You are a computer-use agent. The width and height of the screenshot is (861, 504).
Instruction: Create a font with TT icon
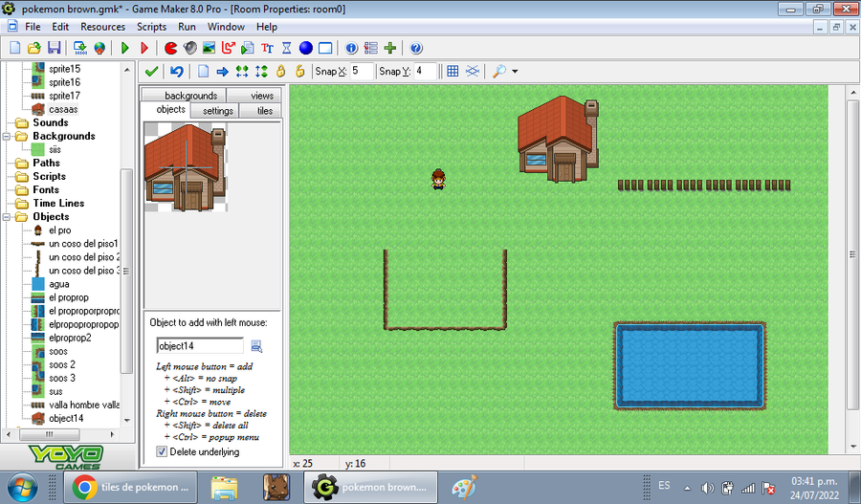click(268, 49)
